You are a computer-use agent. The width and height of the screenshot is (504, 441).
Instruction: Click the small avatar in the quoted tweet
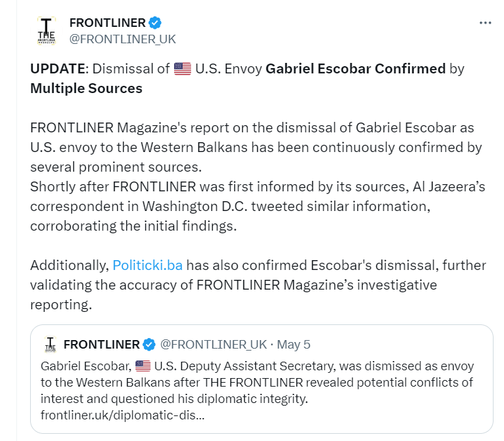[50, 344]
